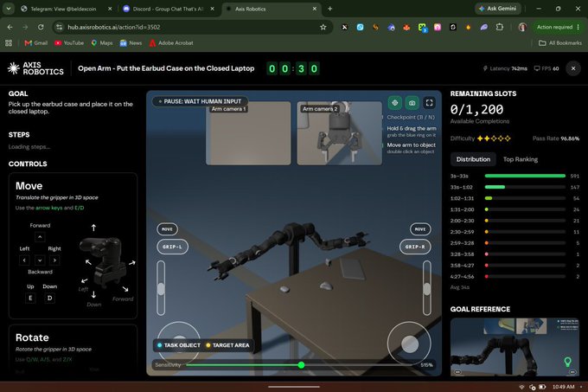Open a new browser tab
The height and width of the screenshot is (392, 588).
(330, 9)
